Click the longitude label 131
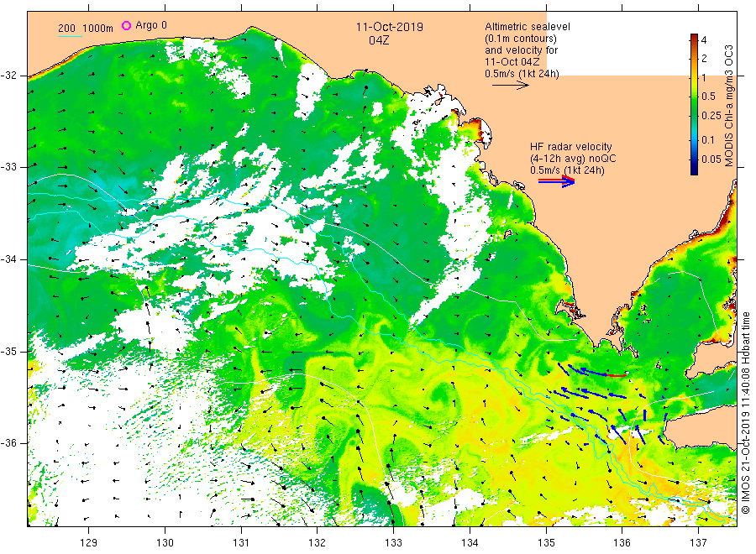Image resolution: width=756 pixels, height=554 pixels. [241, 543]
